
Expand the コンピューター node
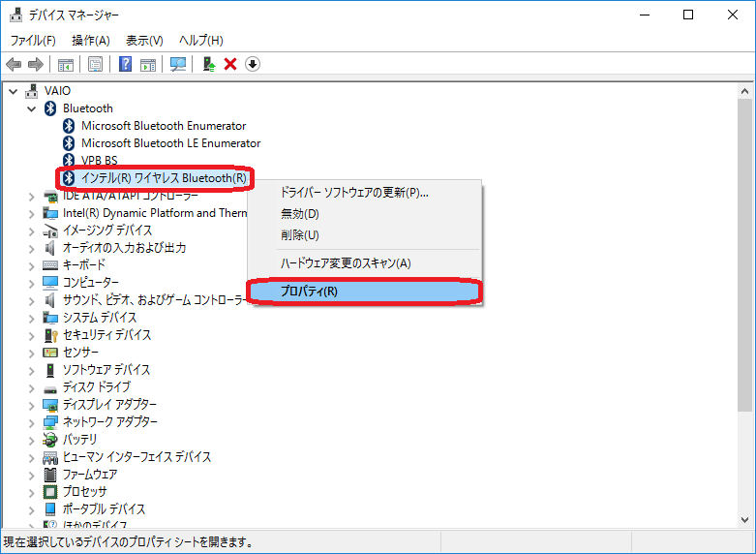coord(31,283)
